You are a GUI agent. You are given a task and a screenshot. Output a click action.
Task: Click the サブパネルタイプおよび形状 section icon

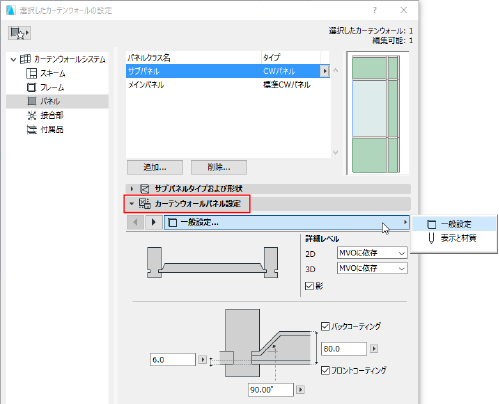click(x=145, y=189)
